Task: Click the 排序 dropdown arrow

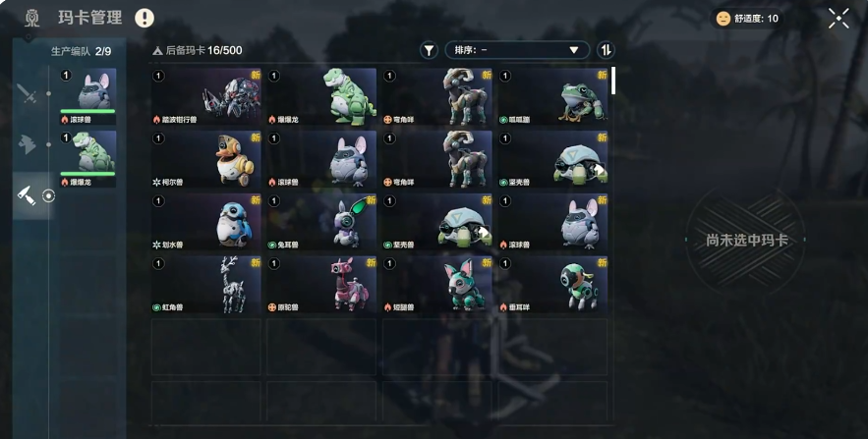Action: [574, 50]
